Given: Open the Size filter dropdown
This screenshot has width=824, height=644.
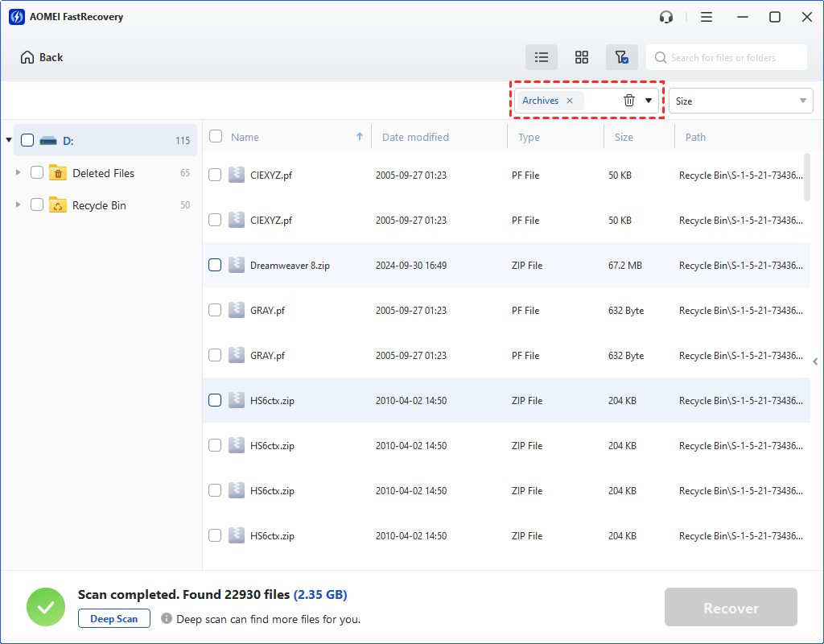Looking at the screenshot, I should 740,101.
